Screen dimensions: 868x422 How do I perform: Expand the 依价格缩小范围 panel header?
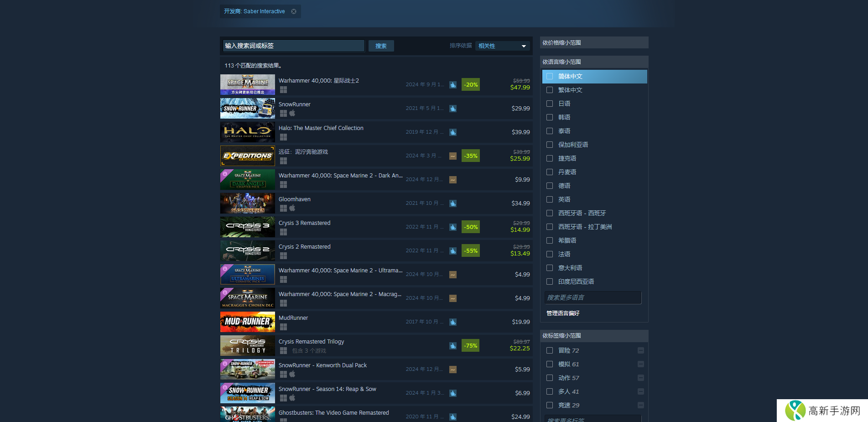pos(593,42)
